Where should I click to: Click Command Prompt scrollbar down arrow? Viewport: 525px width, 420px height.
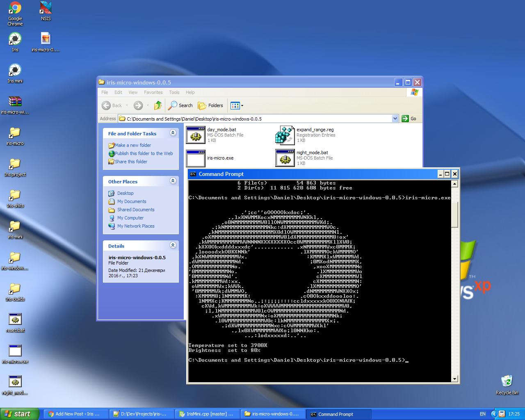[x=454, y=379]
